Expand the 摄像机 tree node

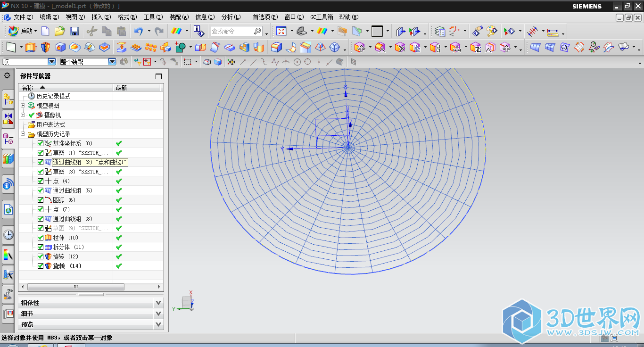point(23,115)
